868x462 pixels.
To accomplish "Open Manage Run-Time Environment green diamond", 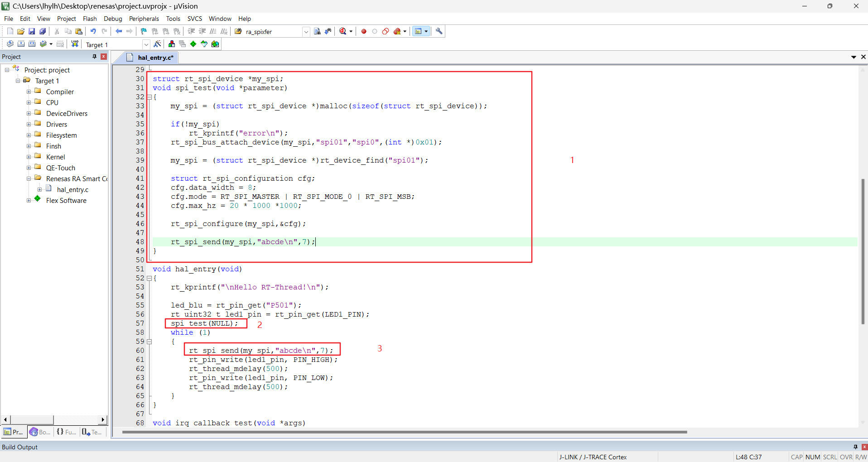I will click(193, 44).
